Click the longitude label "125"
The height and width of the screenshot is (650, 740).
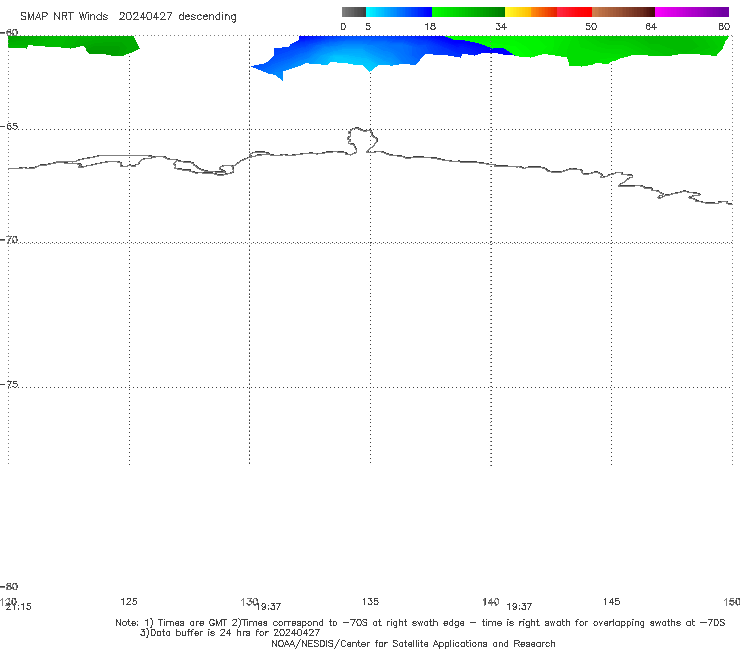[x=129, y=601]
